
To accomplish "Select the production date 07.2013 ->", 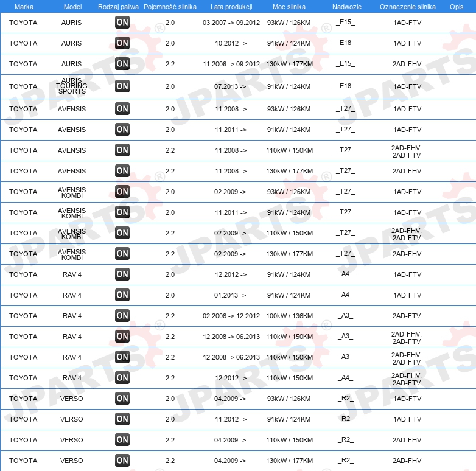I will tap(230, 86).
